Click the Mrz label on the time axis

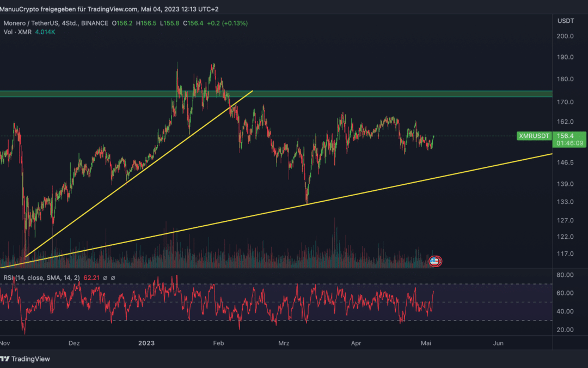(x=284, y=343)
